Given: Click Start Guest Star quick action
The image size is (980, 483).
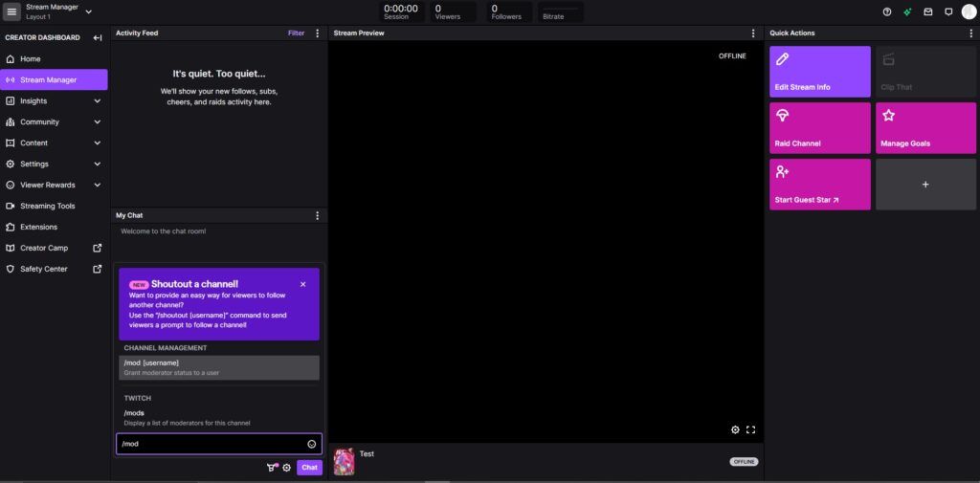Looking at the screenshot, I should pyautogui.click(x=819, y=185).
